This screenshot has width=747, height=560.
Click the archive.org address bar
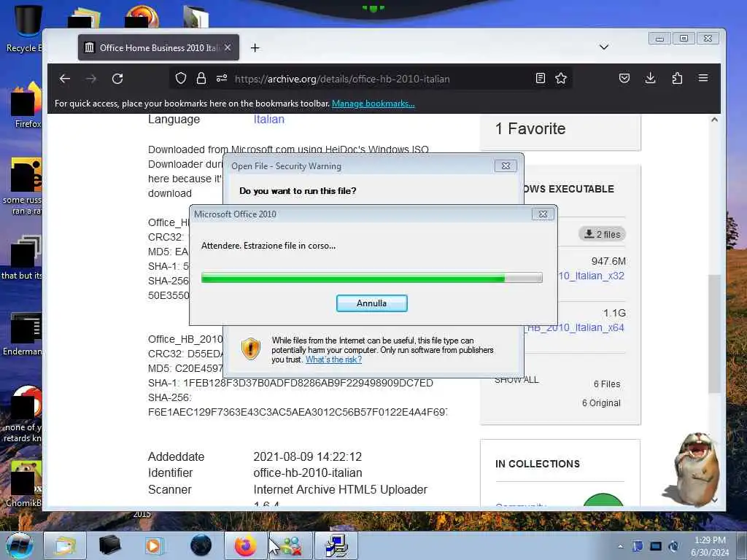point(371,79)
